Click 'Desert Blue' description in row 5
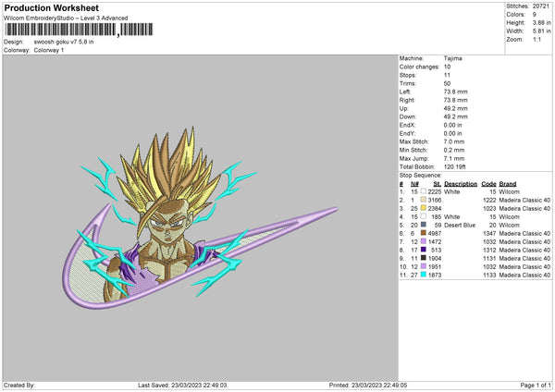 pos(460,225)
